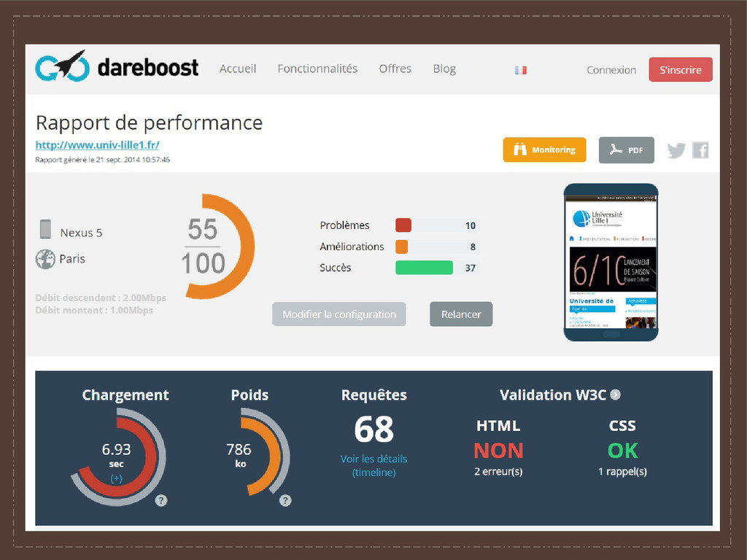Click the Problèmes label
Screen dimensions: 747x560
pyautogui.click(x=344, y=225)
